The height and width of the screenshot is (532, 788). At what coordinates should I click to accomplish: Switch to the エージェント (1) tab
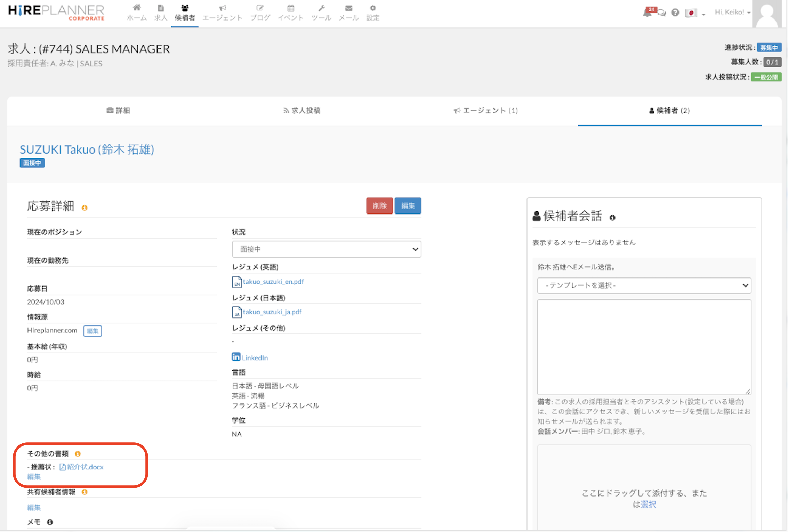click(486, 111)
